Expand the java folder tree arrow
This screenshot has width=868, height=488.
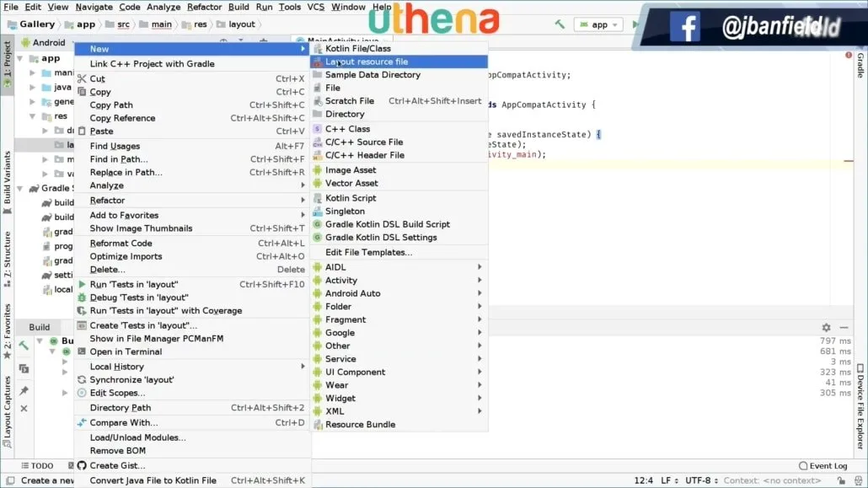(x=33, y=87)
